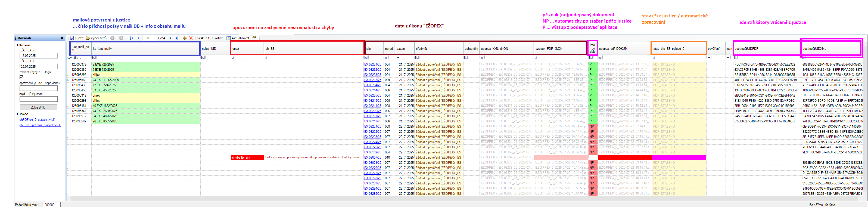This screenshot has width=868, height=207.
Task: Click the EŽOPEX od date field
Action: click(x=38, y=56)
